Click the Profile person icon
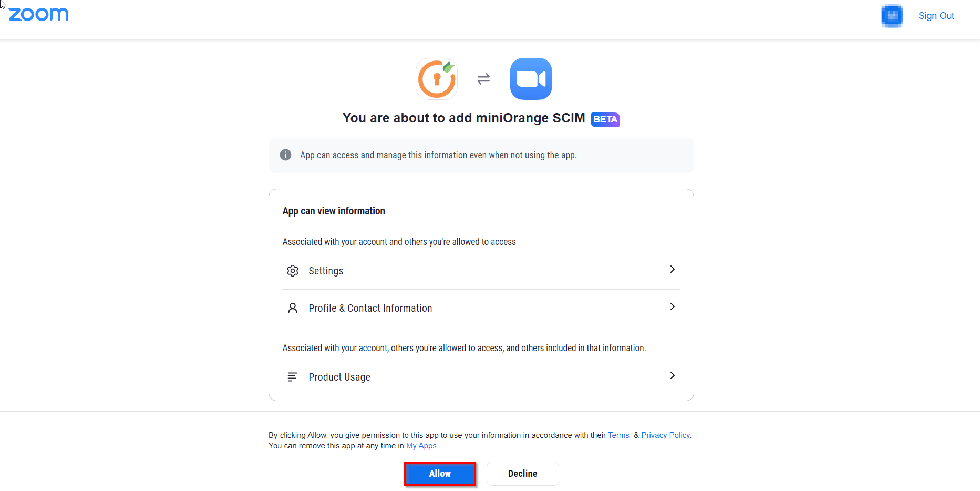The image size is (980, 491). click(x=293, y=308)
